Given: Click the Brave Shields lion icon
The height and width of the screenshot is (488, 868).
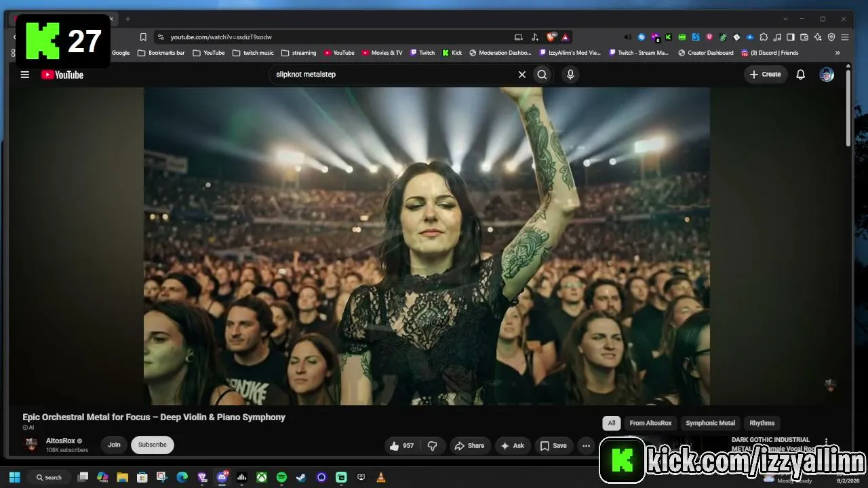Looking at the screenshot, I should click(551, 37).
